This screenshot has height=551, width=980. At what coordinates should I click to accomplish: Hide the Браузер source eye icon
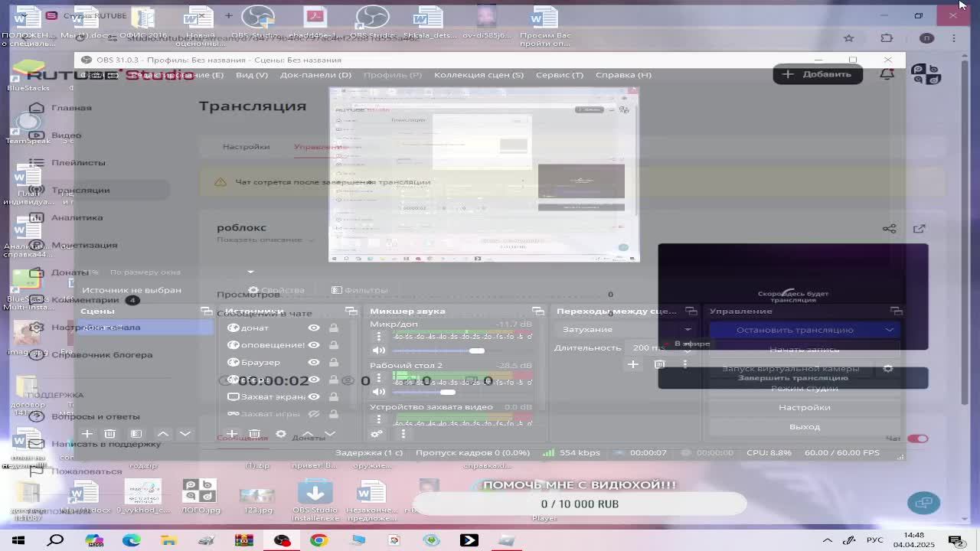coord(314,362)
